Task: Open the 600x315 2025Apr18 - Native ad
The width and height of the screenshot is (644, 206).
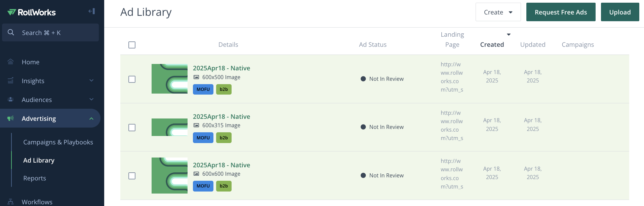Action: click(222, 116)
